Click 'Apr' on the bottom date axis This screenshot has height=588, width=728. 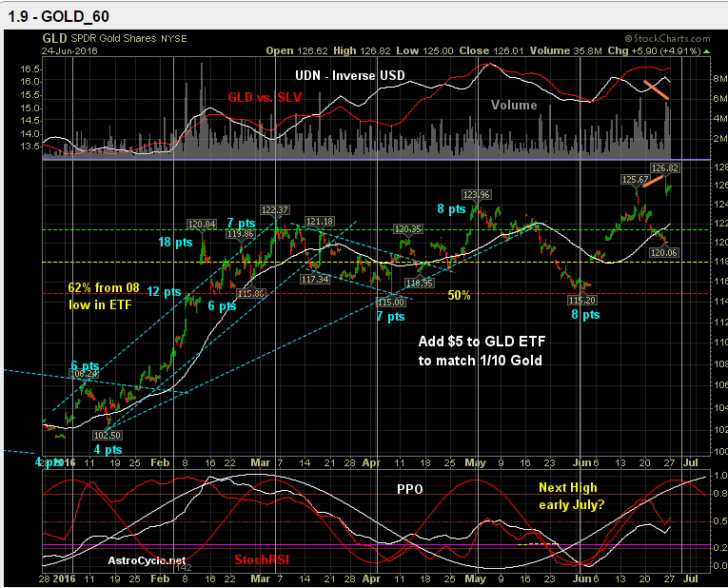(x=371, y=578)
